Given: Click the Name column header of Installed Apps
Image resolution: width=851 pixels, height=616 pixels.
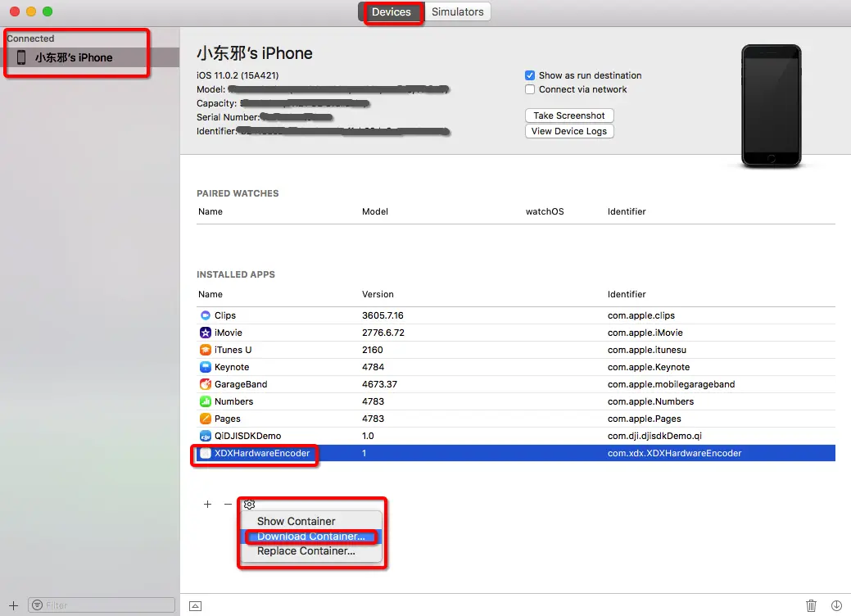Looking at the screenshot, I should point(210,294).
